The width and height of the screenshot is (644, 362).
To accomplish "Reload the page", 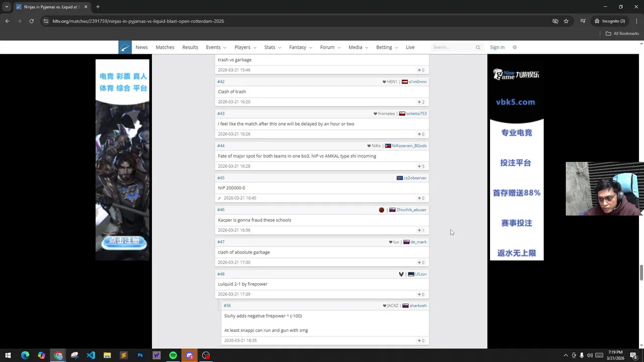I will pyautogui.click(x=31, y=21).
